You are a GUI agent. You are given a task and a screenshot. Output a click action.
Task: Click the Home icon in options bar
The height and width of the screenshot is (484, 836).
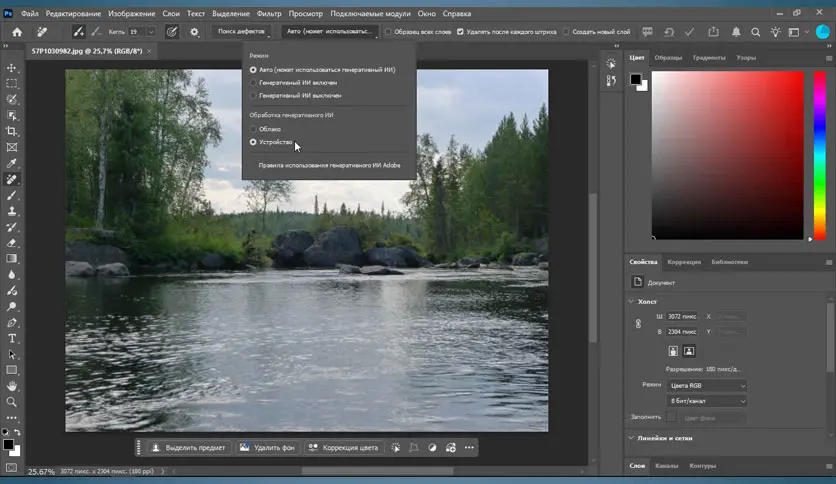tap(17, 32)
